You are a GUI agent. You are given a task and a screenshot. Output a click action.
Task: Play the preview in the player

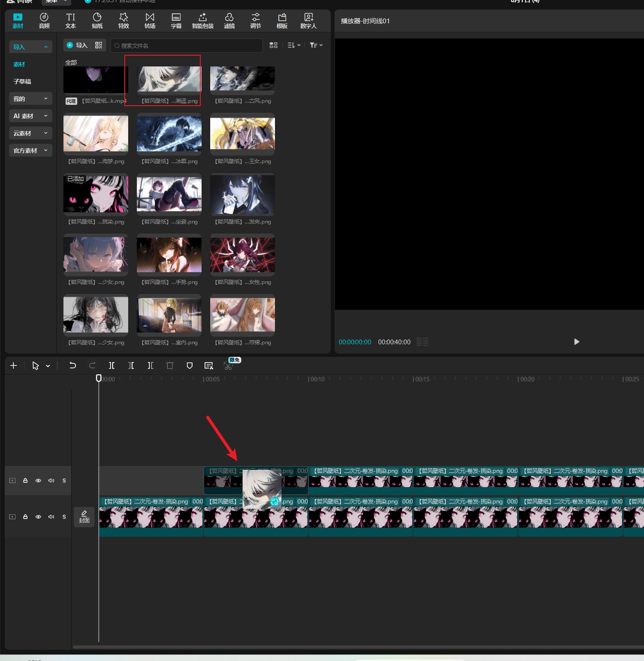point(577,342)
